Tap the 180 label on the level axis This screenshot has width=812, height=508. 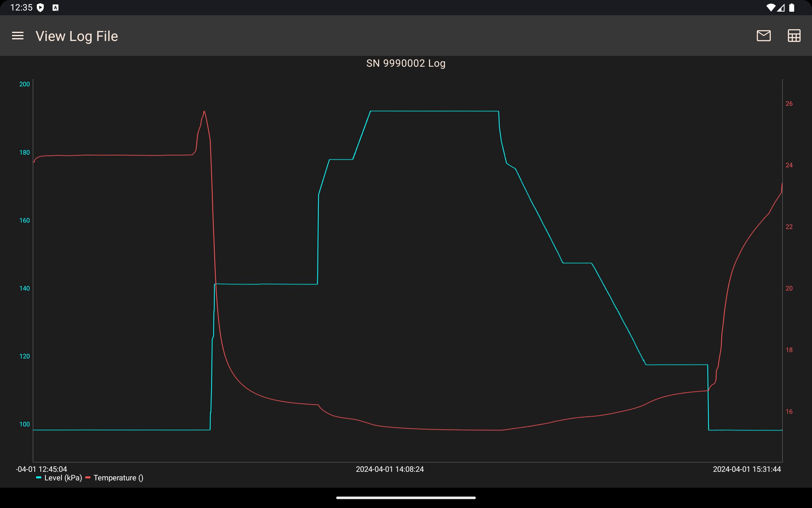24,152
